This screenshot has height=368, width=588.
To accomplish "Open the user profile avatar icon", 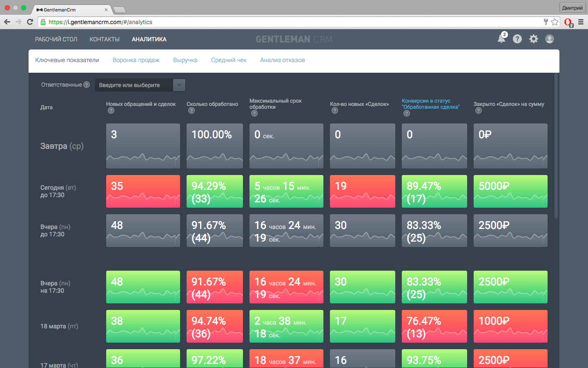I will pos(550,39).
